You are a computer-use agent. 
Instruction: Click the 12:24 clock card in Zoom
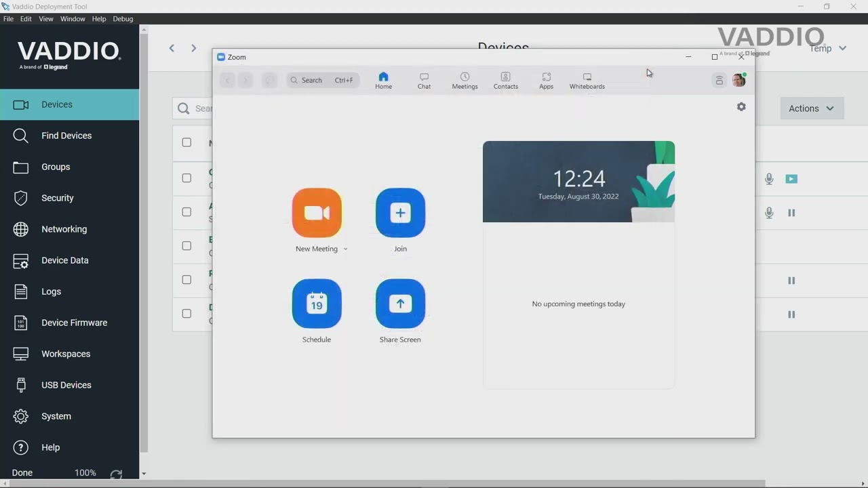[578, 182]
